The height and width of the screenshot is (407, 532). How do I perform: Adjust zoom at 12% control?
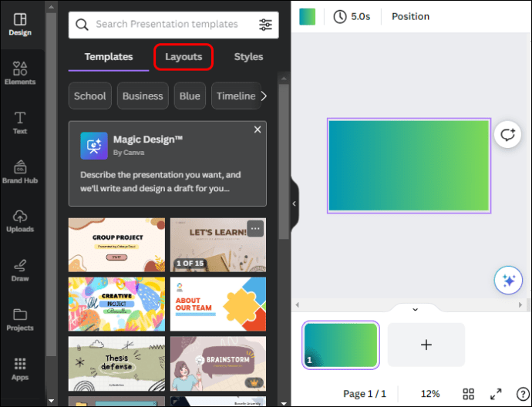(430, 394)
